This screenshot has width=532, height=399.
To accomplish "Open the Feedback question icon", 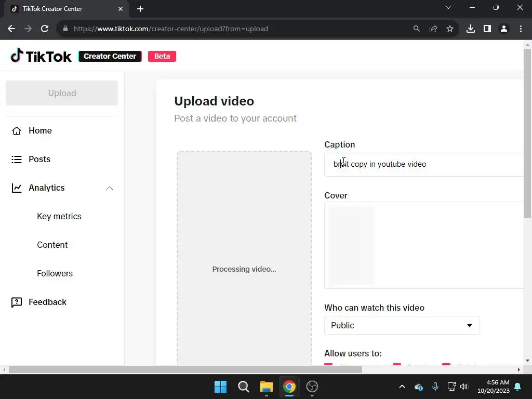I will [16, 302].
